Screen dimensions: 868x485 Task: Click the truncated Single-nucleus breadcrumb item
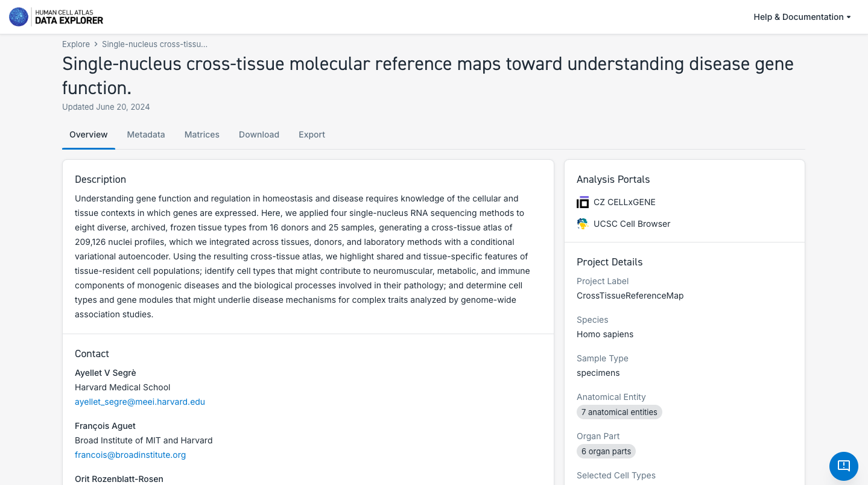(154, 45)
